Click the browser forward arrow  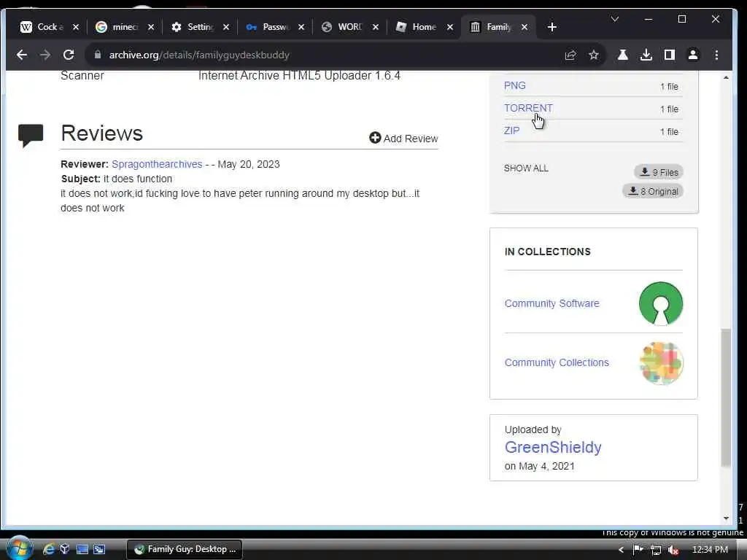pos(44,55)
